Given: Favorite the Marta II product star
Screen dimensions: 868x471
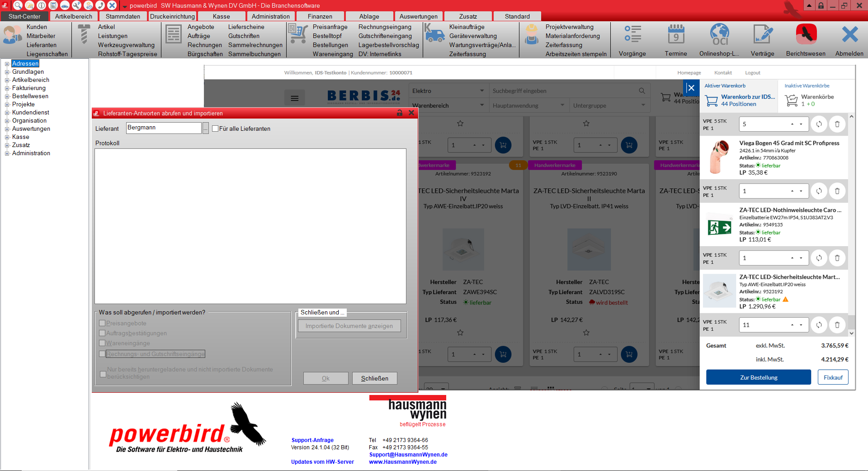Looking at the screenshot, I should click(586, 333).
